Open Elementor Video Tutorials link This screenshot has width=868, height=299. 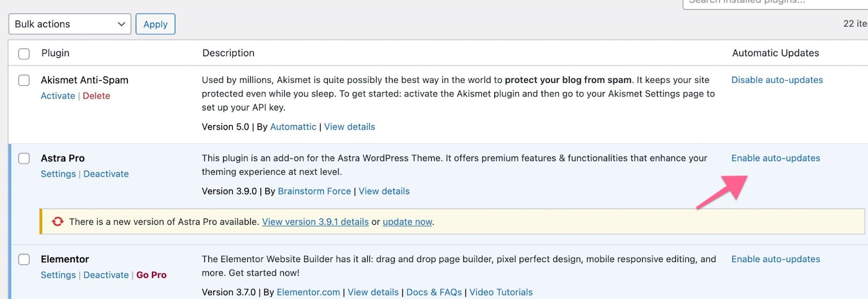[501, 292]
